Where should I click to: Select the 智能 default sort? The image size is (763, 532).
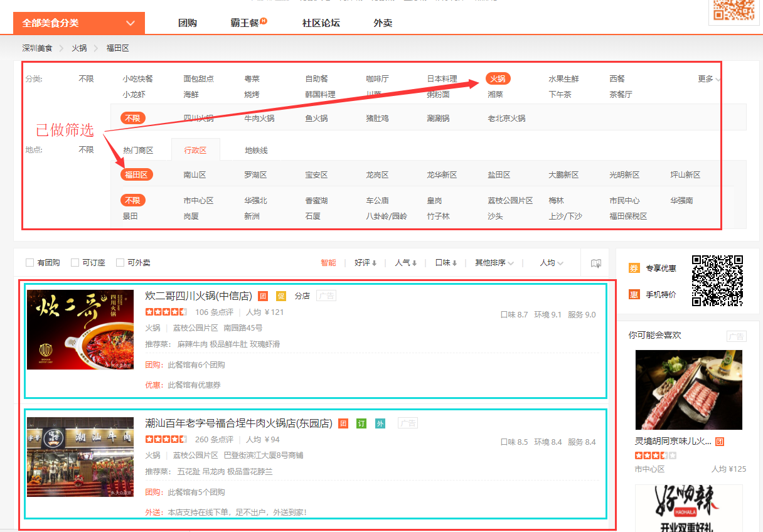(x=328, y=263)
